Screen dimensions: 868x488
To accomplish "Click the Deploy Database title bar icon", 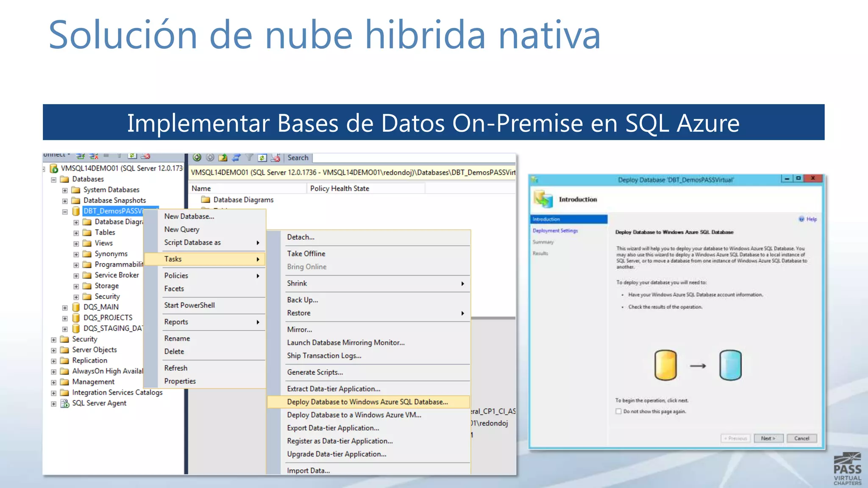I will pos(535,180).
